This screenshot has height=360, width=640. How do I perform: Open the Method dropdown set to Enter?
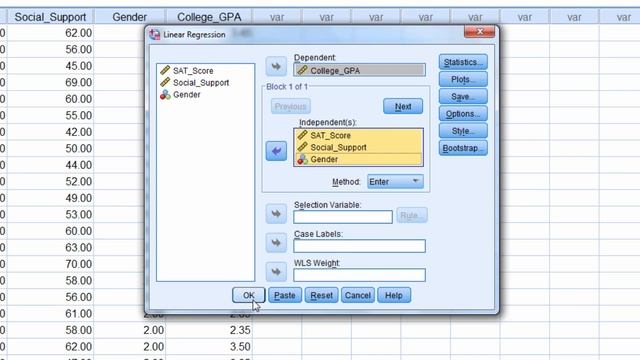(395, 182)
